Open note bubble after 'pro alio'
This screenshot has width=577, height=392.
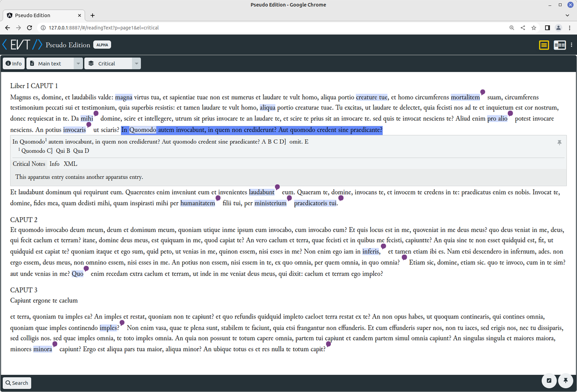point(510,113)
